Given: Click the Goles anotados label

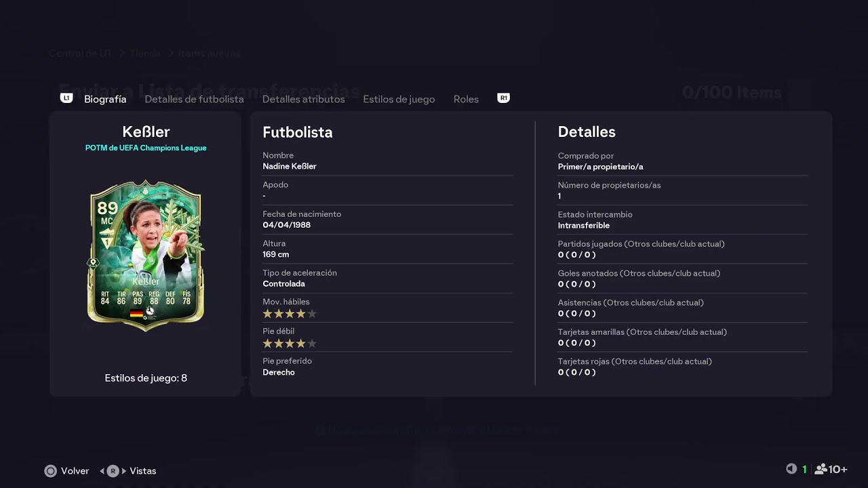Looking at the screenshot, I should [639, 273].
